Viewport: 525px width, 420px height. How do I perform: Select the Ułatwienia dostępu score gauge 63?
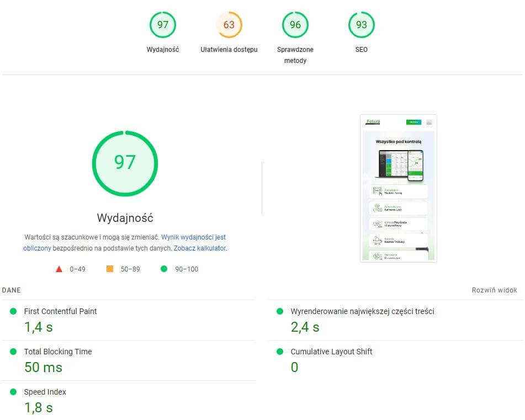[x=229, y=25]
